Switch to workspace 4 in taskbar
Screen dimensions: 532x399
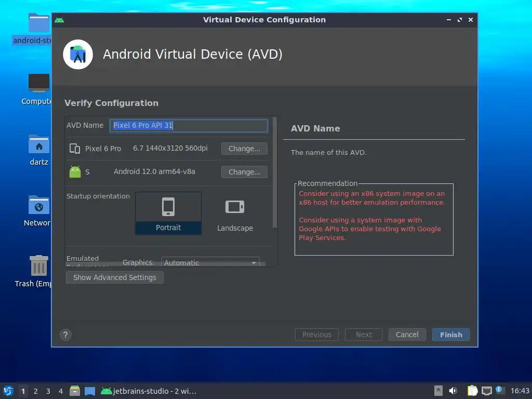[61, 391]
